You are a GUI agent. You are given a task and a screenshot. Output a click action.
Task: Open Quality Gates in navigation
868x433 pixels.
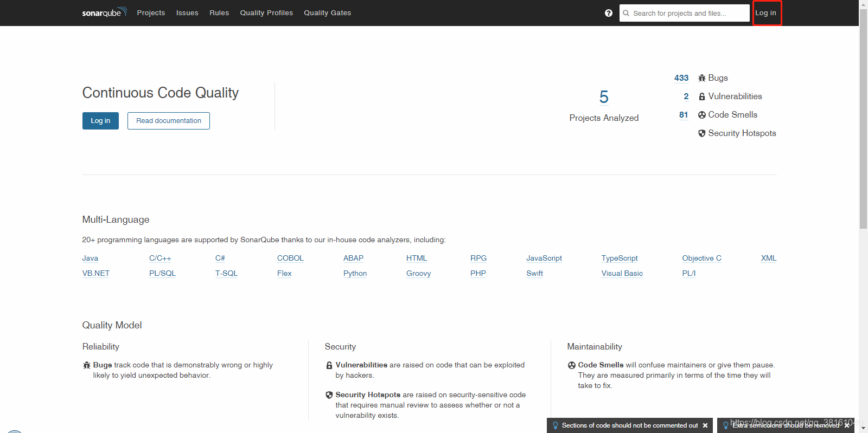(x=328, y=13)
